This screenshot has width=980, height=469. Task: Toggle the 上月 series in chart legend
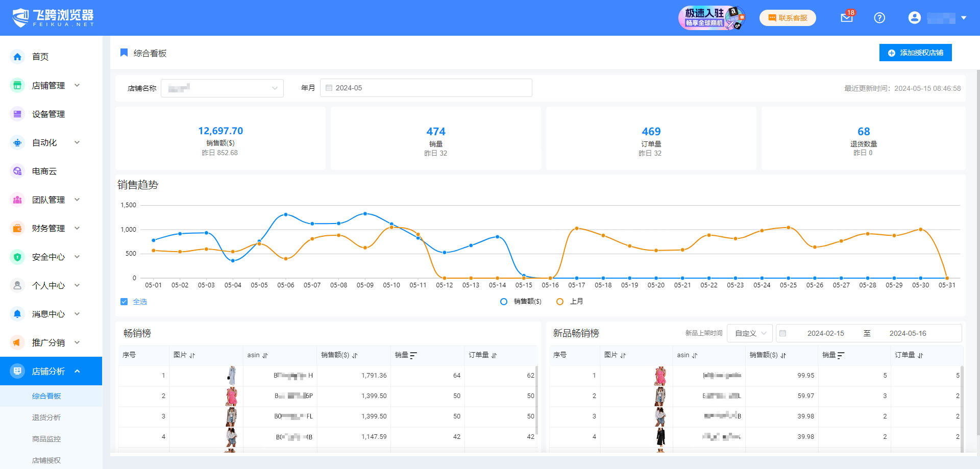click(570, 302)
